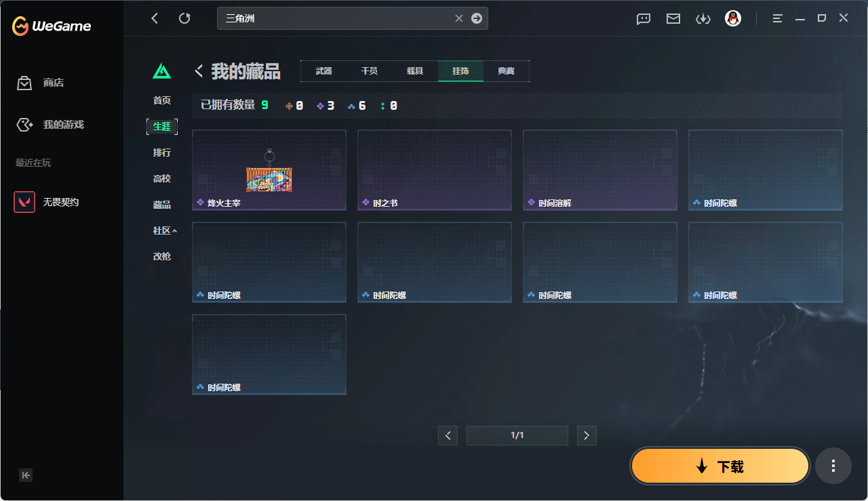Clear the search box text
The height and width of the screenshot is (501, 868).
click(x=459, y=18)
